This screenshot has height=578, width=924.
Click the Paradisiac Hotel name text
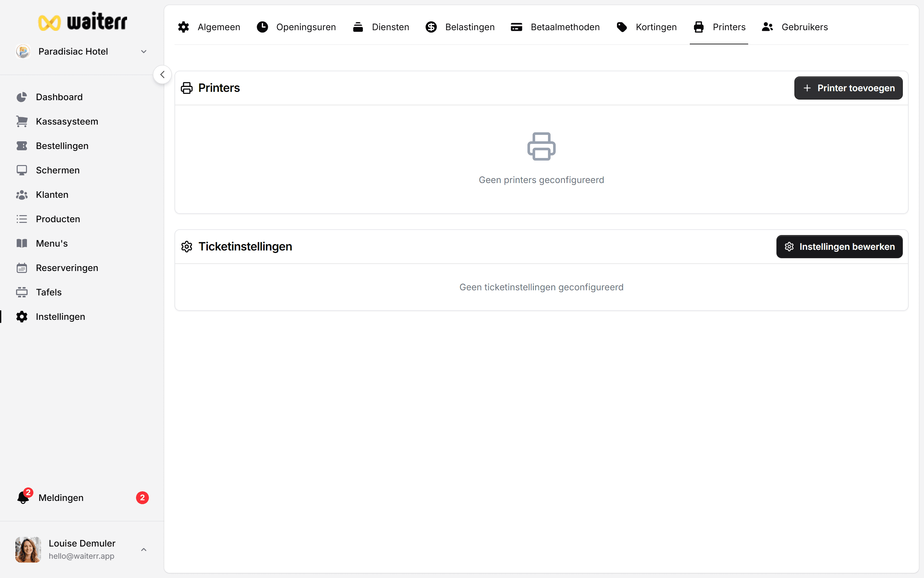tap(73, 52)
